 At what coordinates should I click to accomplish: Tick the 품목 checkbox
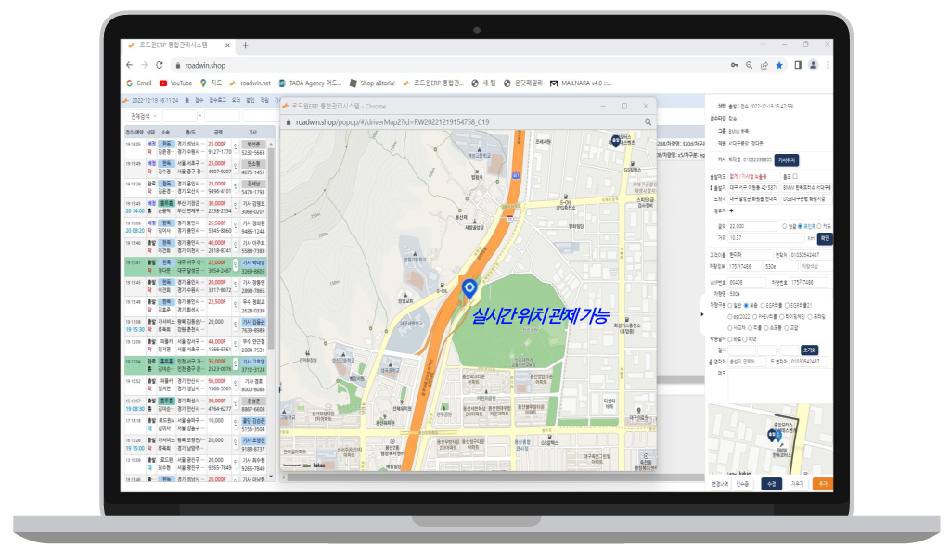click(794, 175)
